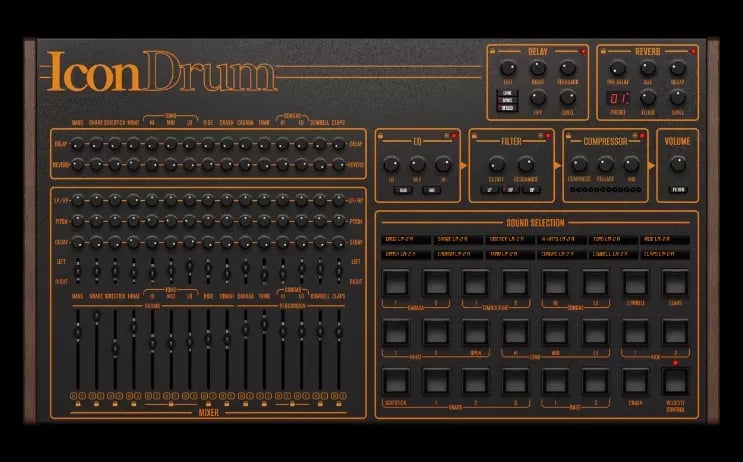Click the Sidestick channel volume fader handle
The width and height of the screenshot is (743, 462).
[115, 349]
